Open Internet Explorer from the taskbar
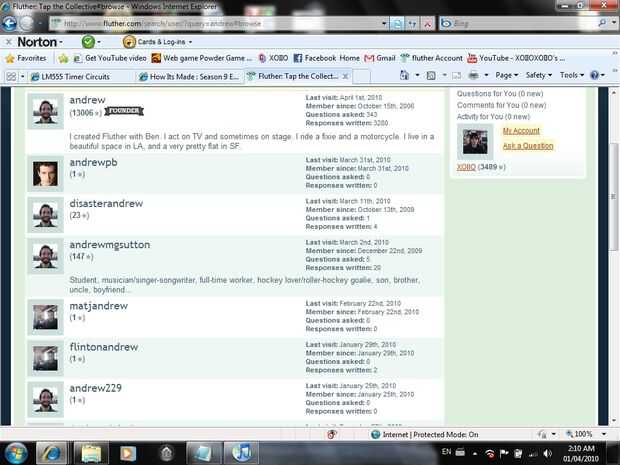 [51, 453]
